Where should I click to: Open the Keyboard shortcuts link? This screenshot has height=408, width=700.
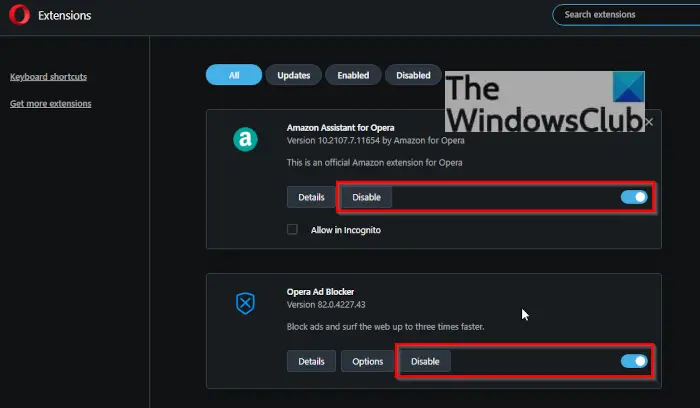(48, 77)
